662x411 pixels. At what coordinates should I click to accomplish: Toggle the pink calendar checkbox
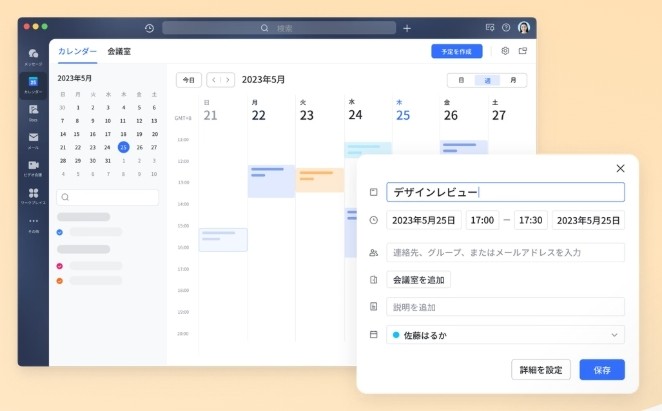tap(60, 266)
